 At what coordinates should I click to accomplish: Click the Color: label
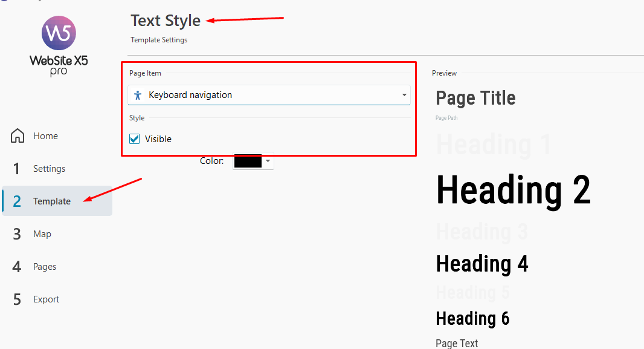pyautogui.click(x=211, y=161)
